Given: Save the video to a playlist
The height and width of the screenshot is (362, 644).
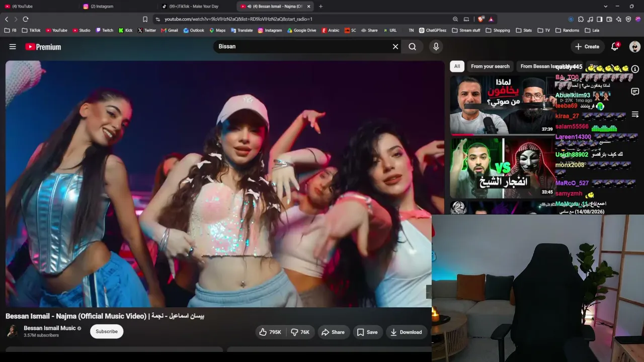Looking at the screenshot, I should (367, 332).
